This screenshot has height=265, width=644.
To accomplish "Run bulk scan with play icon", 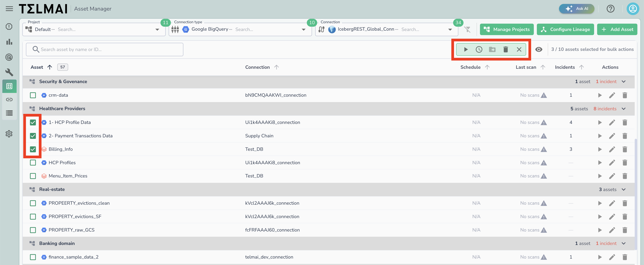I will tap(466, 50).
